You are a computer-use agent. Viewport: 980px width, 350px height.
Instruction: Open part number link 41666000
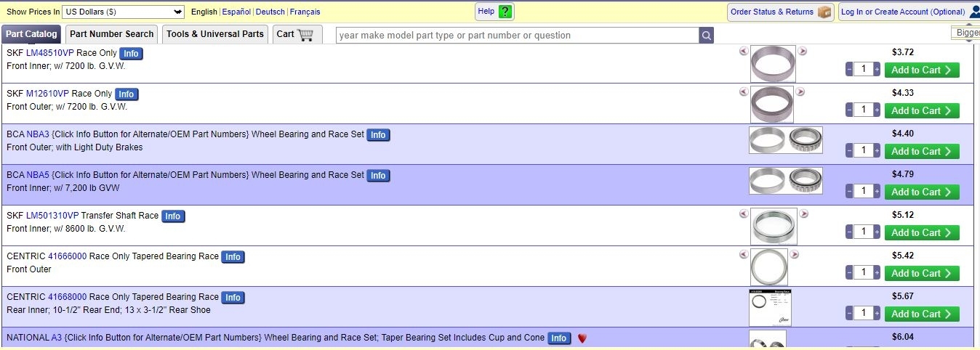point(68,256)
